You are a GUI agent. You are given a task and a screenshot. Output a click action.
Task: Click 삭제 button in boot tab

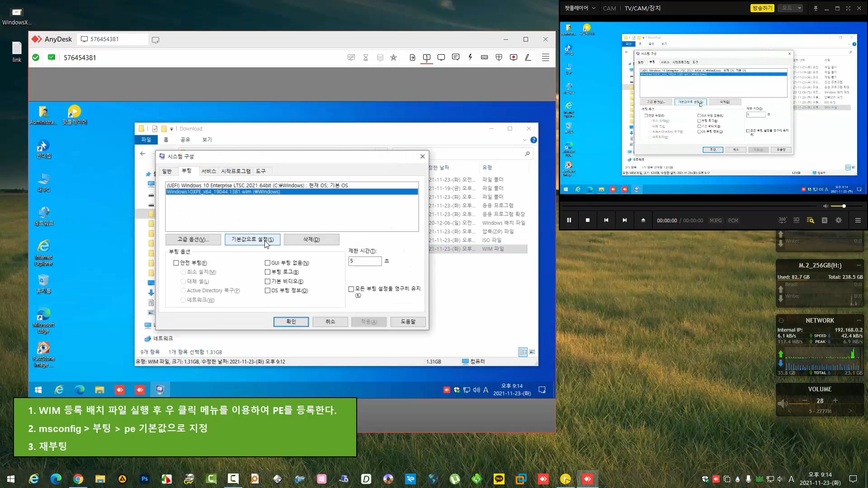point(311,239)
